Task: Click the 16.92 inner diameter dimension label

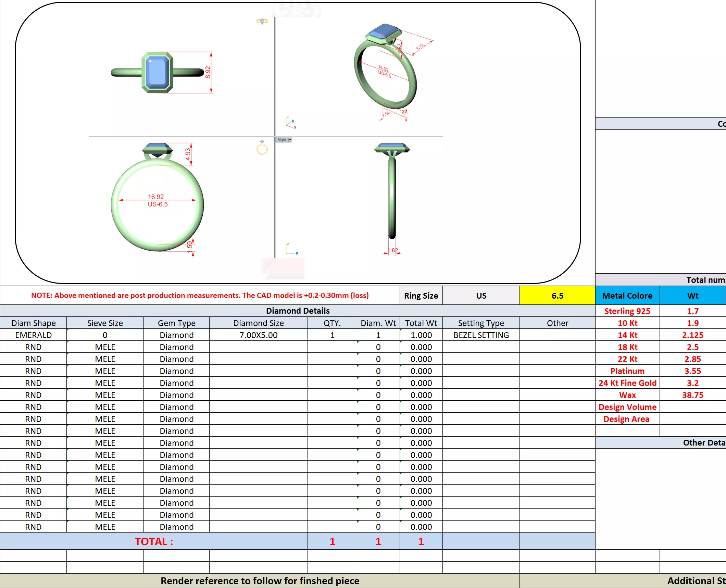Action: click(x=156, y=197)
